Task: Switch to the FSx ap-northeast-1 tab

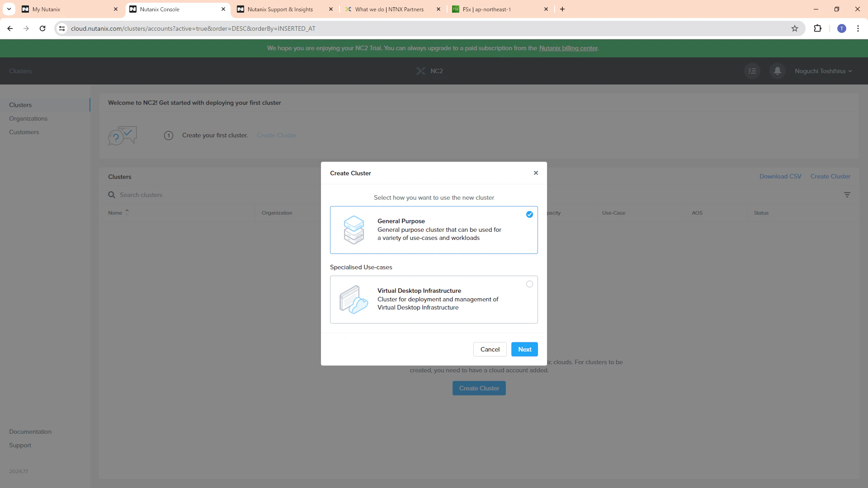Action: click(500, 9)
